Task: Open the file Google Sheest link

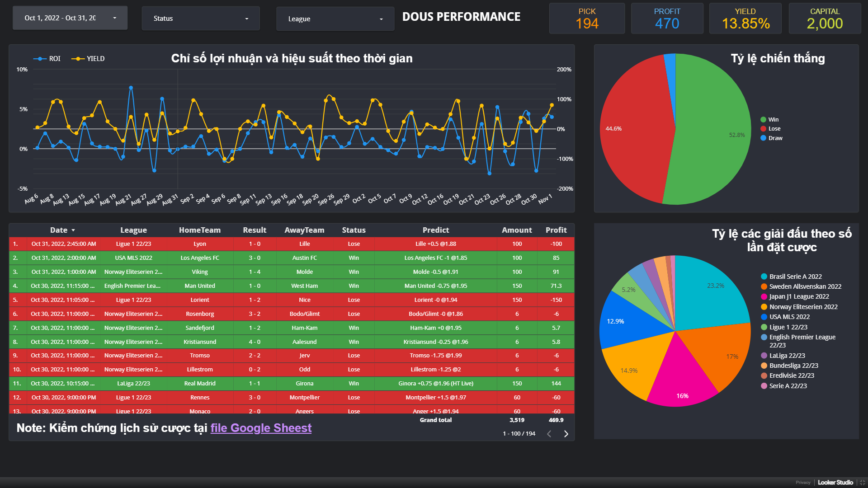Action: (x=261, y=428)
